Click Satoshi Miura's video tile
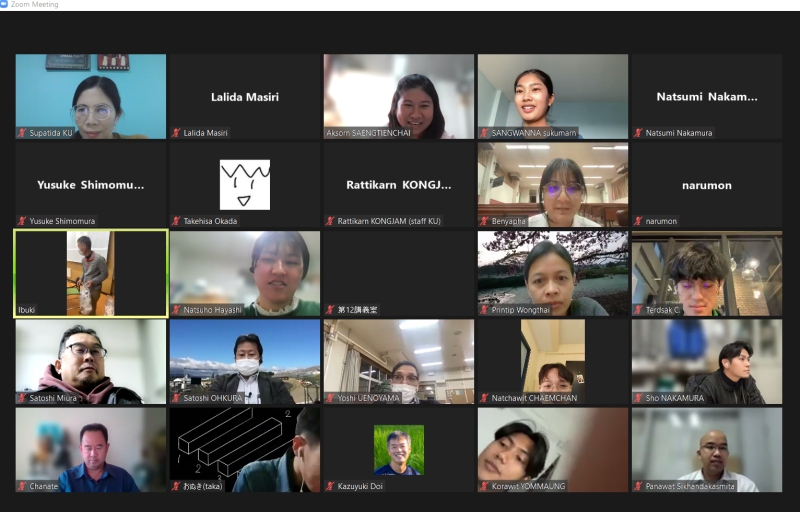 pyautogui.click(x=90, y=360)
